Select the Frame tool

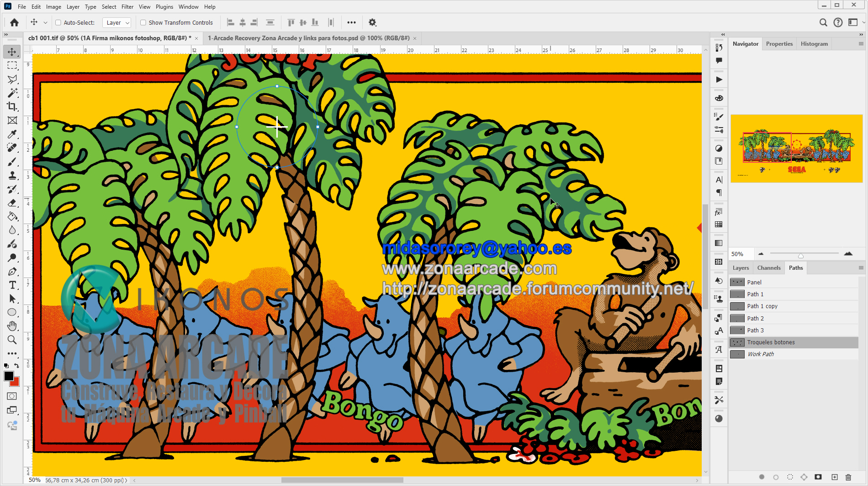12,120
